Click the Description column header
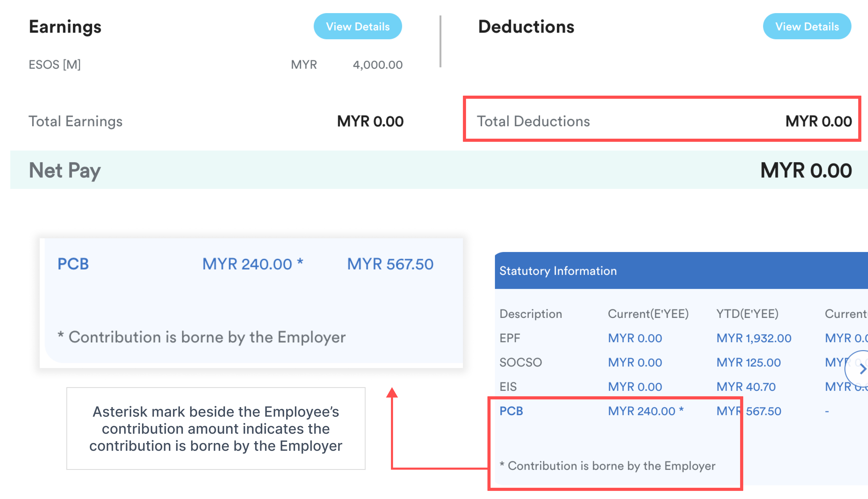 (530, 314)
